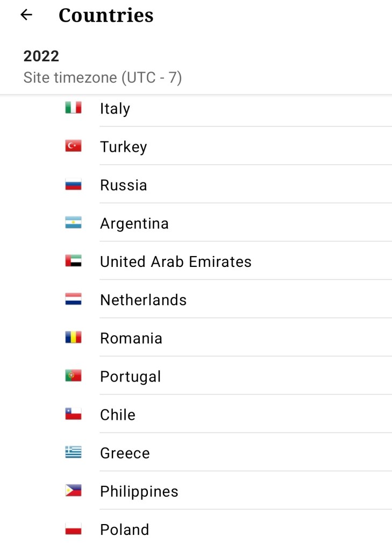The height and width of the screenshot is (551, 392).
Task: Click the Chile flag icon
Action: coord(73,414)
